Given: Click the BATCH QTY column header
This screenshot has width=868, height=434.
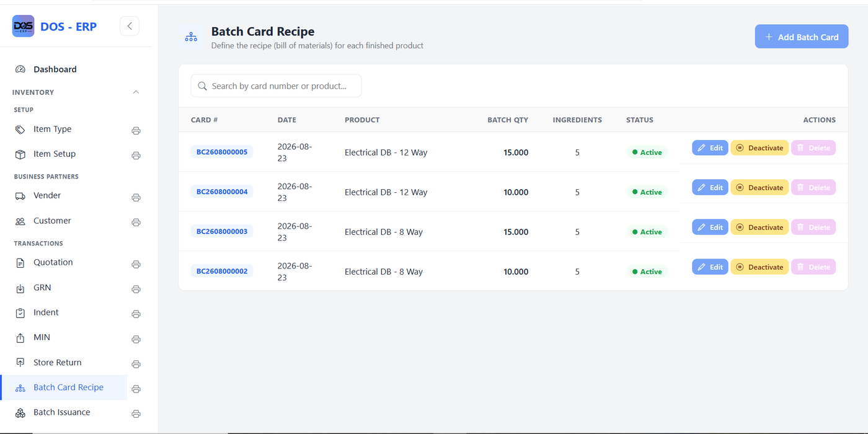Looking at the screenshot, I should (x=508, y=120).
